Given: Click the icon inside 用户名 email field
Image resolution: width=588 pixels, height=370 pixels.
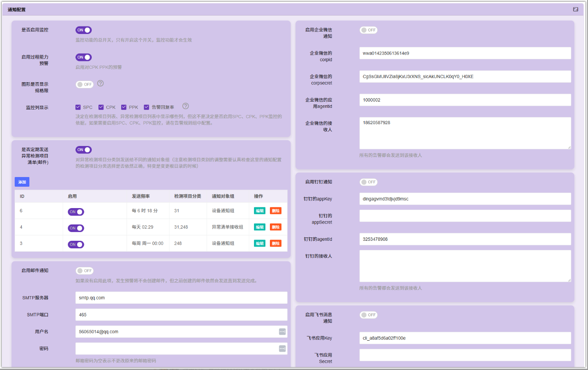Looking at the screenshot, I should click(282, 332).
